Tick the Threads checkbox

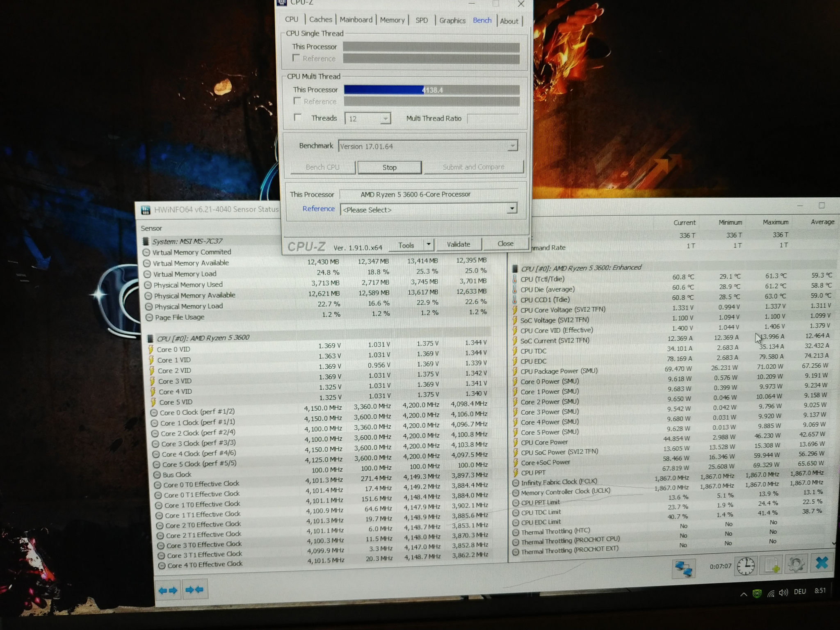click(298, 118)
